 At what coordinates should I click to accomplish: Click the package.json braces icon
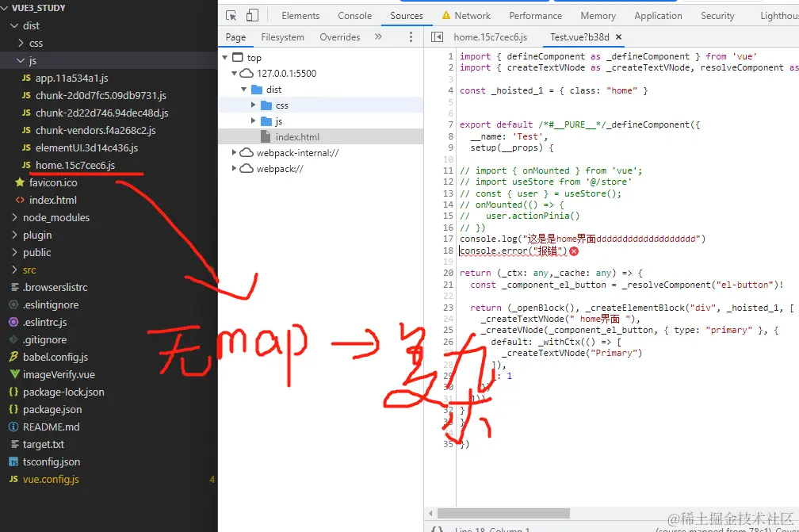[x=13, y=409]
